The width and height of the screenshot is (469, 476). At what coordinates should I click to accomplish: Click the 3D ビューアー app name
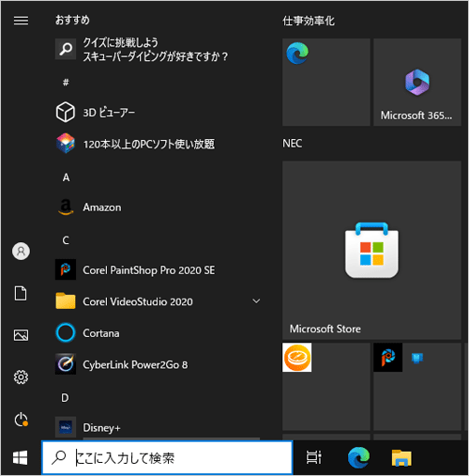pos(109,113)
